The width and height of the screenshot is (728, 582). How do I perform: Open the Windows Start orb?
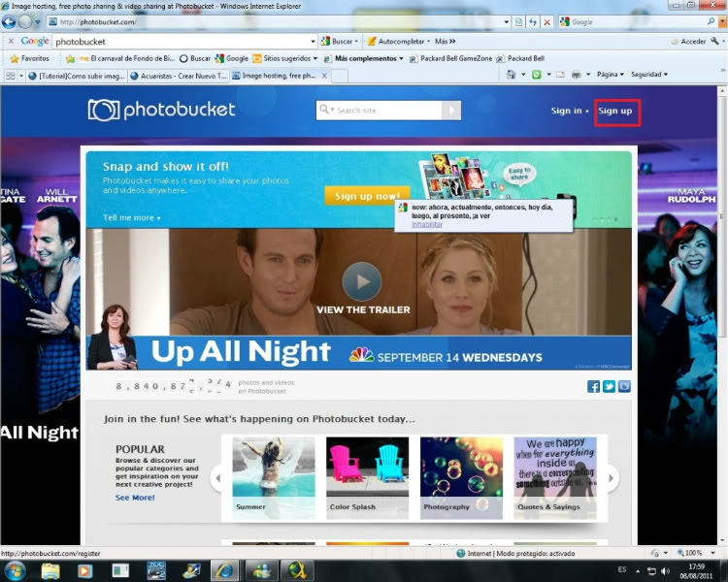click(x=15, y=570)
